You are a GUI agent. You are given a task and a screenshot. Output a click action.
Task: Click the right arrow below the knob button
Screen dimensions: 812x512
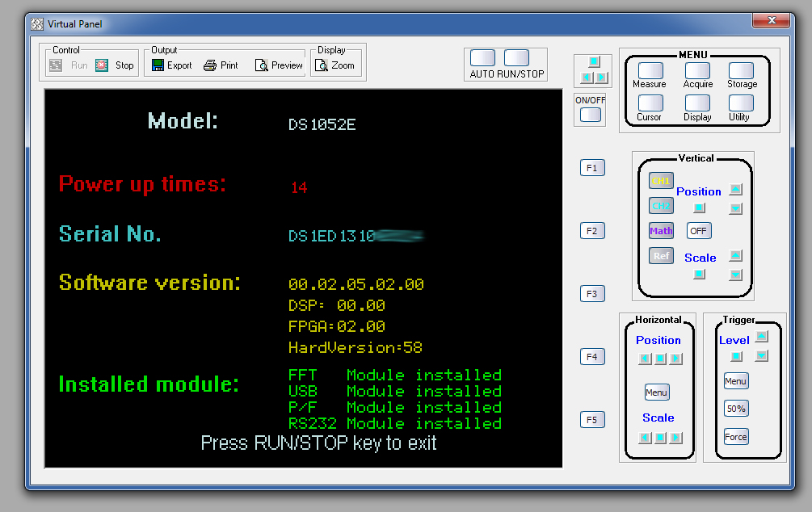[601, 78]
